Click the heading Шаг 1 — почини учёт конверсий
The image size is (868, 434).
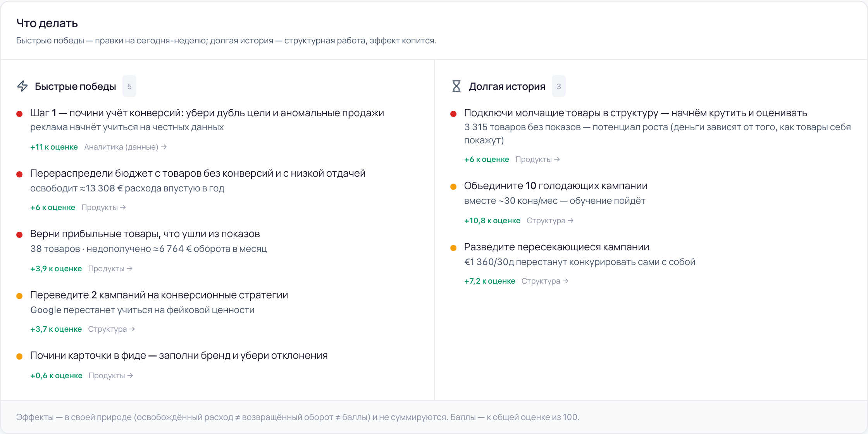[207, 113]
